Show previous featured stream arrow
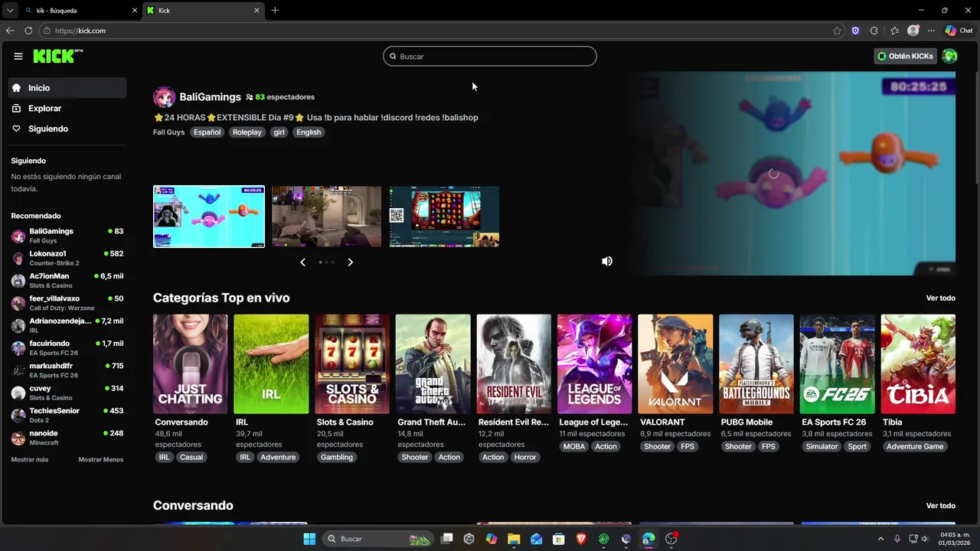 point(302,262)
